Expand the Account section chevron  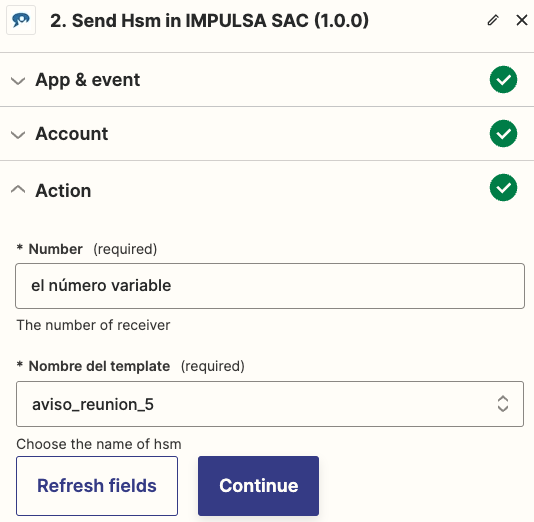click(x=18, y=135)
